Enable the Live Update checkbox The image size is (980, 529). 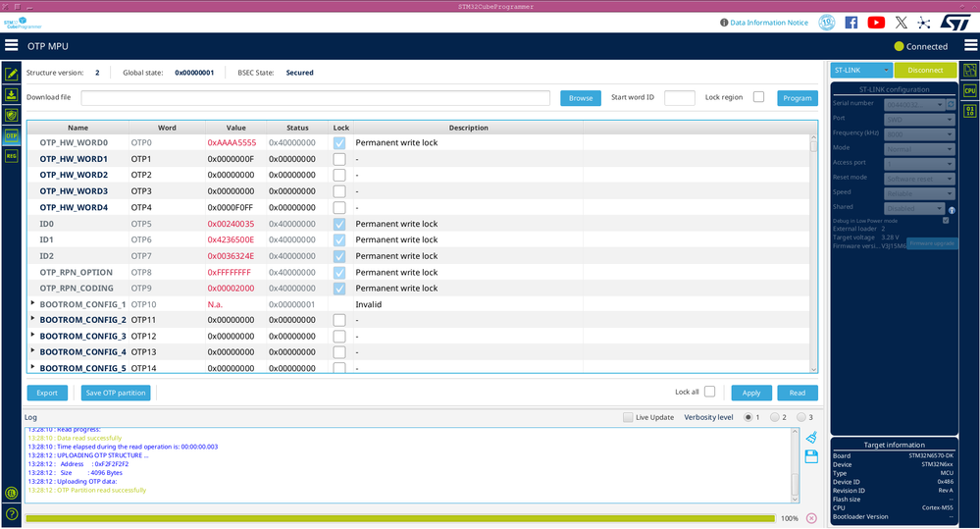pyautogui.click(x=628, y=417)
